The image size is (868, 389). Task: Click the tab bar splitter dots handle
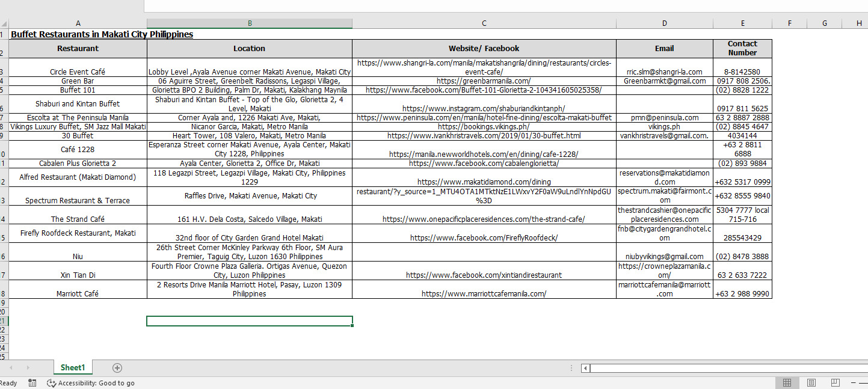[x=571, y=368]
